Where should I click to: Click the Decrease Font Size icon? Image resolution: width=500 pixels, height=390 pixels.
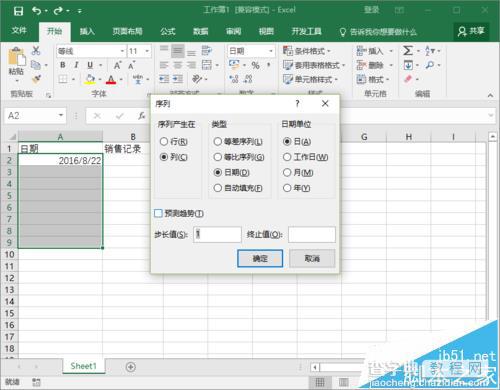point(132,65)
